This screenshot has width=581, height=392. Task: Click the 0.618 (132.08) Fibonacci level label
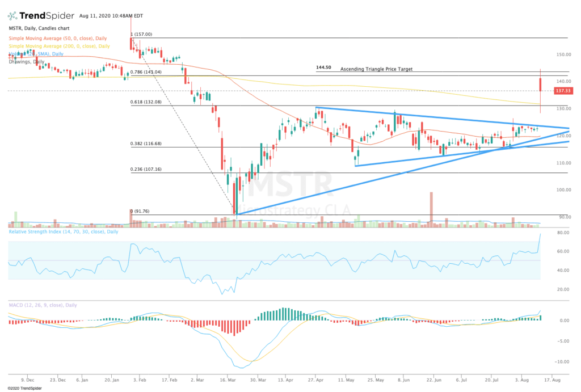pyautogui.click(x=146, y=102)
